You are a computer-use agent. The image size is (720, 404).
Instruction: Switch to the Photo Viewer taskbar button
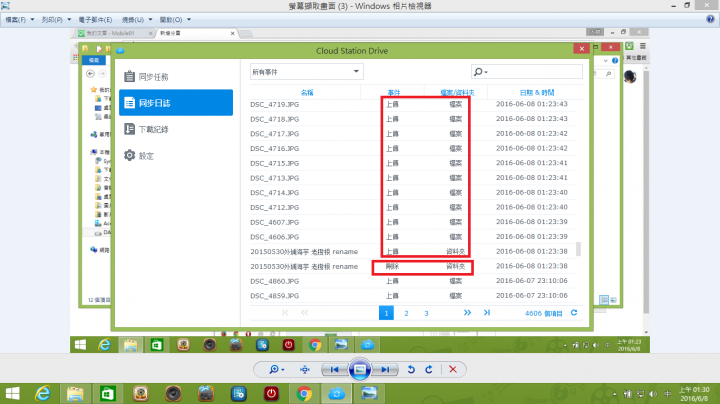[x=369, y=393]
